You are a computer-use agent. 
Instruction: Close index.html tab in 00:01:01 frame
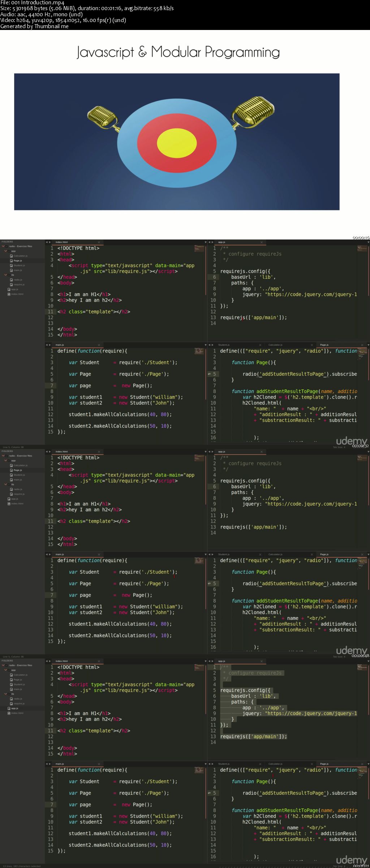tap(99, 661)
